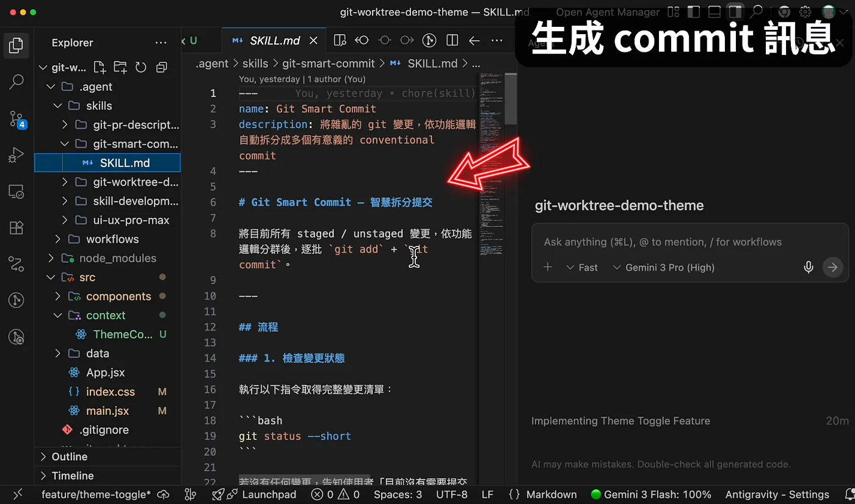Screen dimensions: 855x504
Task: Split the editor to the right
Action: tap(452, 40)
